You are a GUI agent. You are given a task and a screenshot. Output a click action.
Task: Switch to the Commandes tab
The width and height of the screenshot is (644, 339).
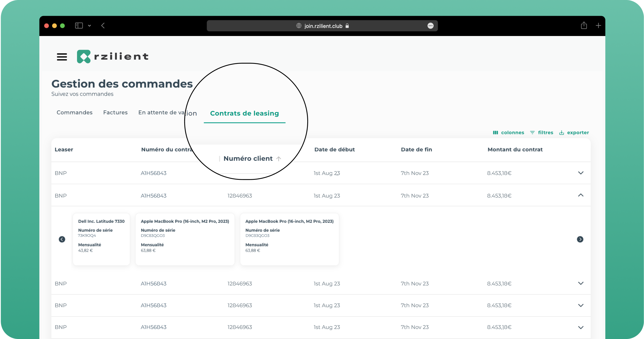[x=75, y=112]
